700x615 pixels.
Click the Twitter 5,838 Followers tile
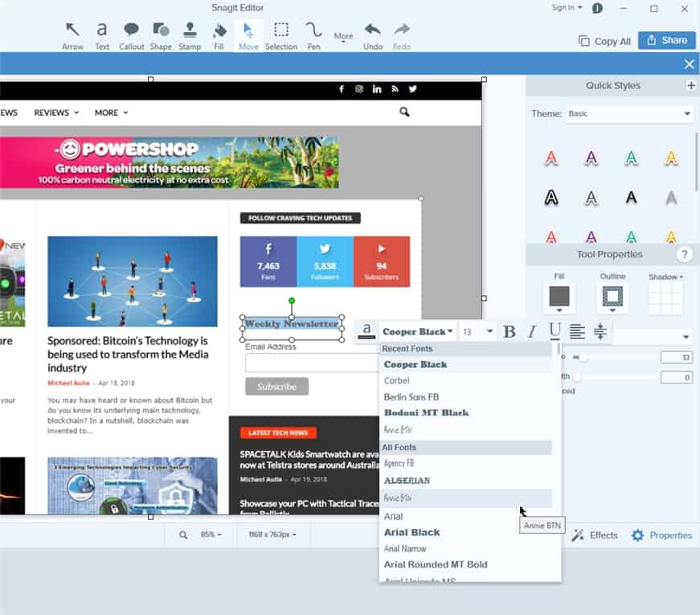(x=325, y=262)
